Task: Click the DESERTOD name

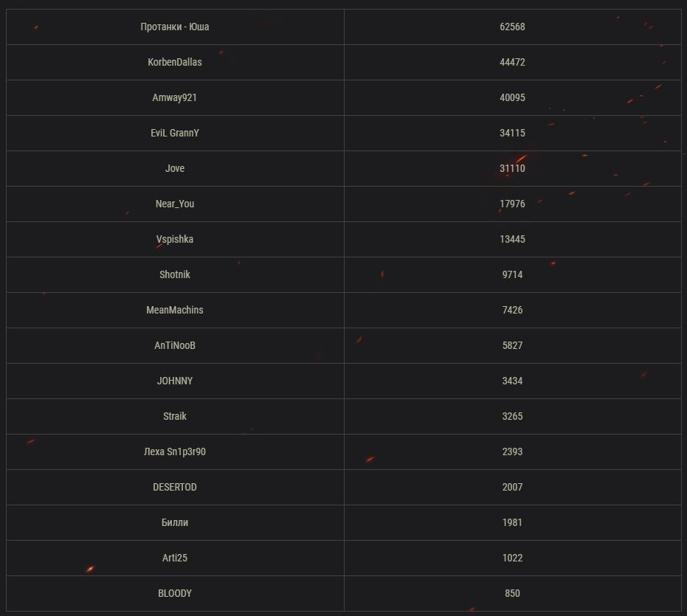Action: (x=175, y=487)
